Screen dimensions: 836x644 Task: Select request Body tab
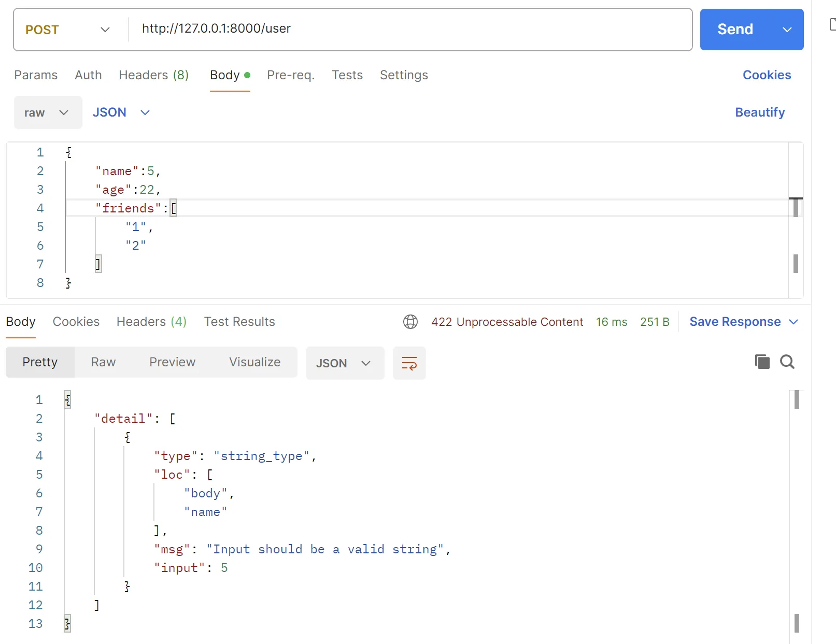pyautogui.click(x=230, y=75)
